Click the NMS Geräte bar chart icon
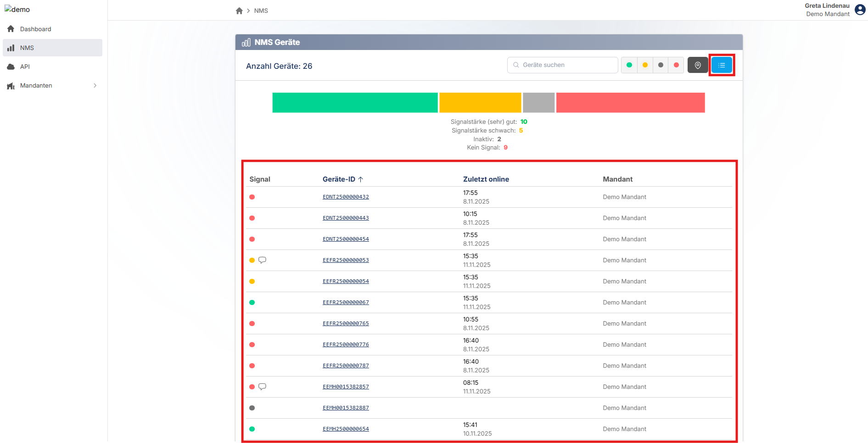The width and height of the screenshot is (868, 443). 246,42
